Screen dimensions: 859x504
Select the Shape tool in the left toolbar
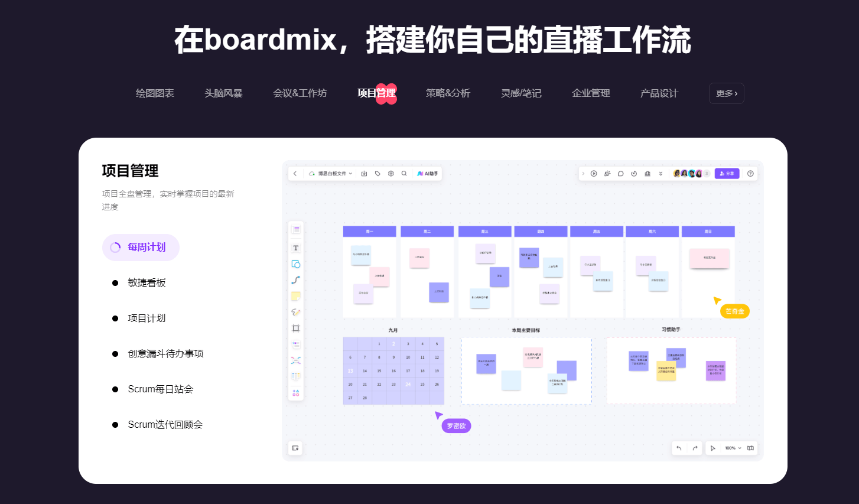[296, 264]
